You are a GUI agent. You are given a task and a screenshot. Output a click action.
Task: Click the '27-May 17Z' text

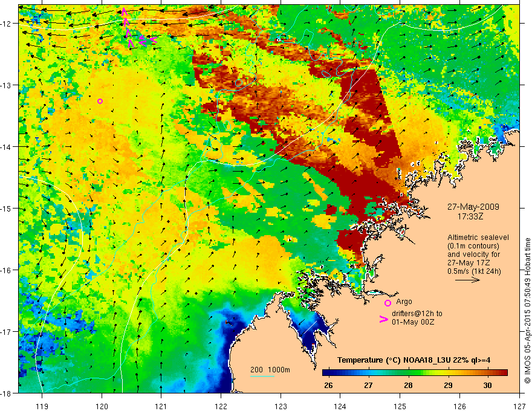pyautogui.click(x=469, y=263)
